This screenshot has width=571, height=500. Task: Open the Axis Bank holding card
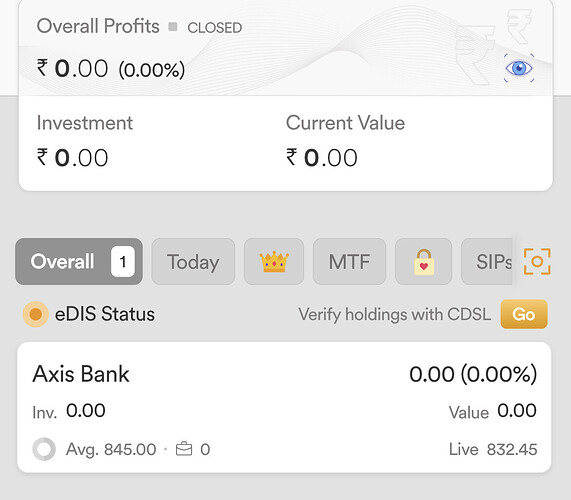click(284, 407)
